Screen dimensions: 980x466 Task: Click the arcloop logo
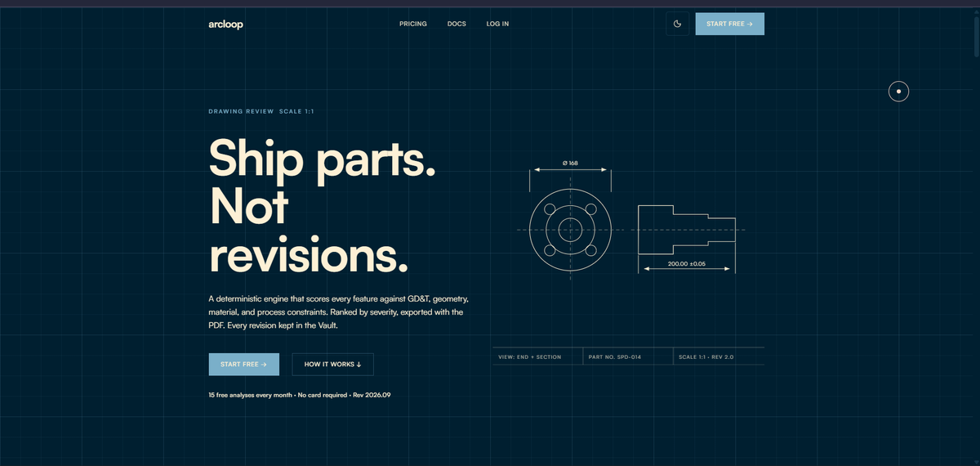point(225,24)
